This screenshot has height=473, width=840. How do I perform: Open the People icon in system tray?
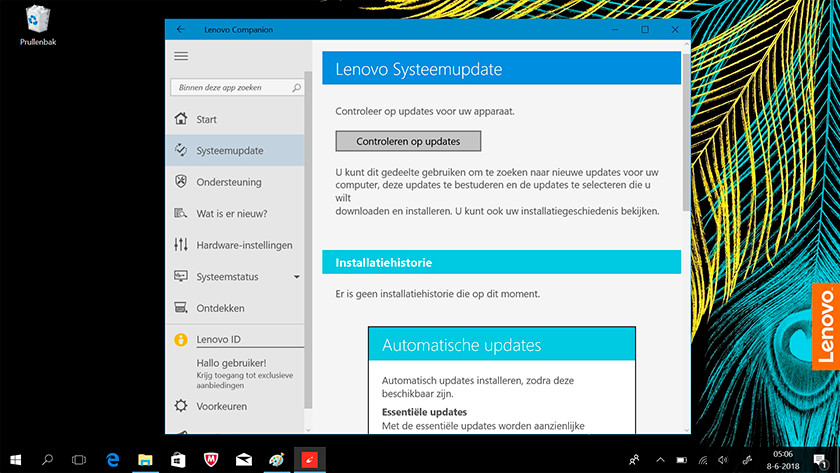click(x=634, y=460)
